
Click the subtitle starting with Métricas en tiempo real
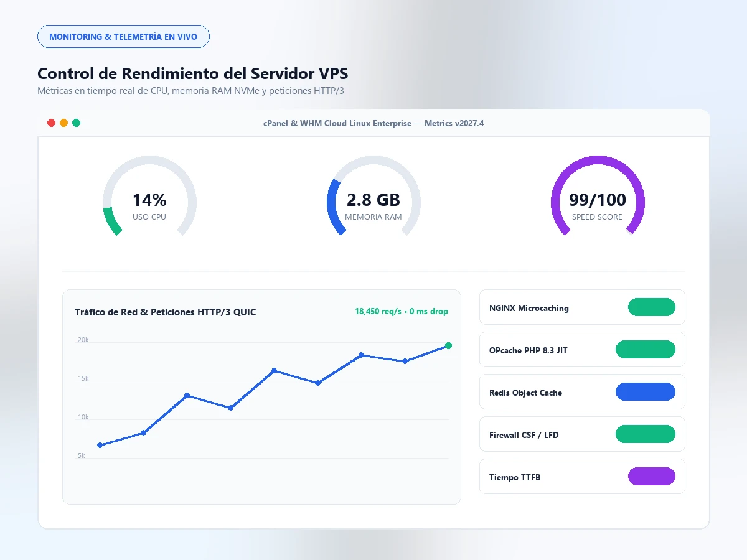coord(190,91)
